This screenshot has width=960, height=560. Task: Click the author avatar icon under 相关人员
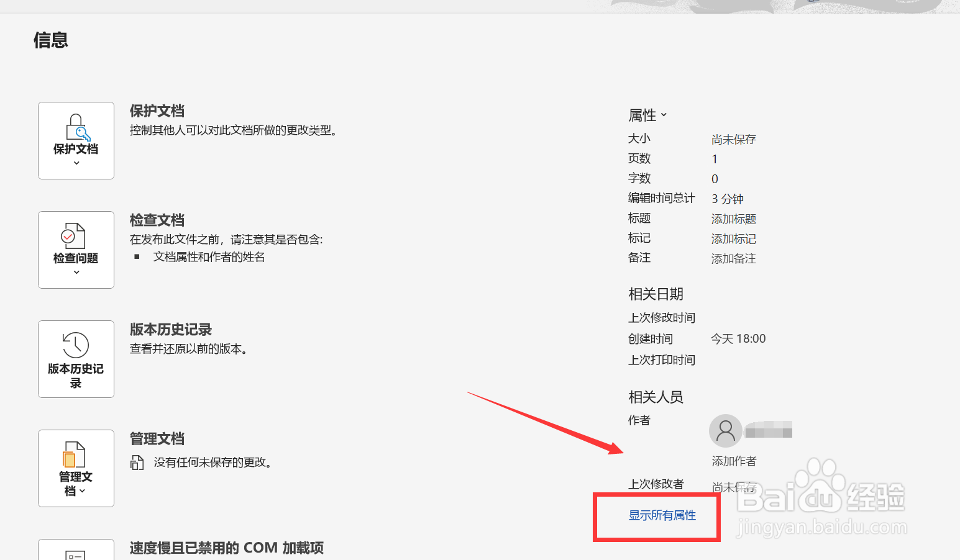(x=725, y=430)
